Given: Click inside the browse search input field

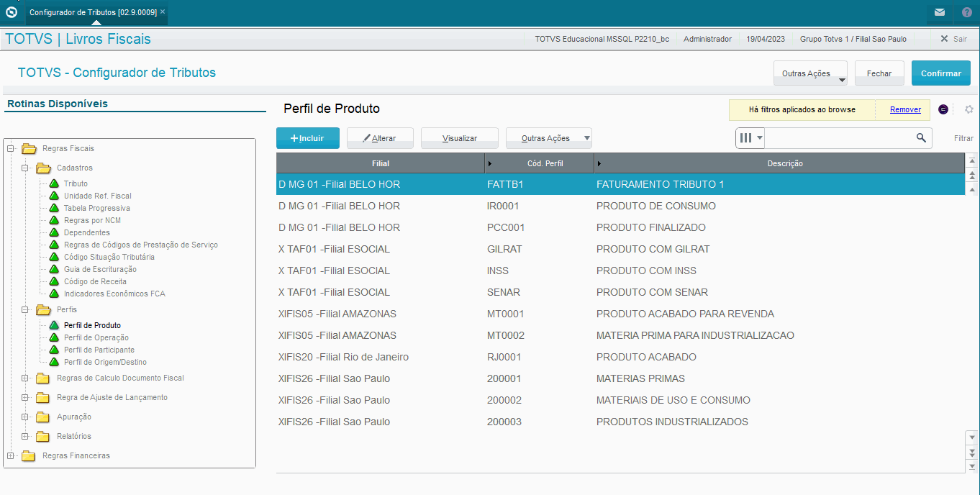Looking at the screenshot, I should pos(840,138).
